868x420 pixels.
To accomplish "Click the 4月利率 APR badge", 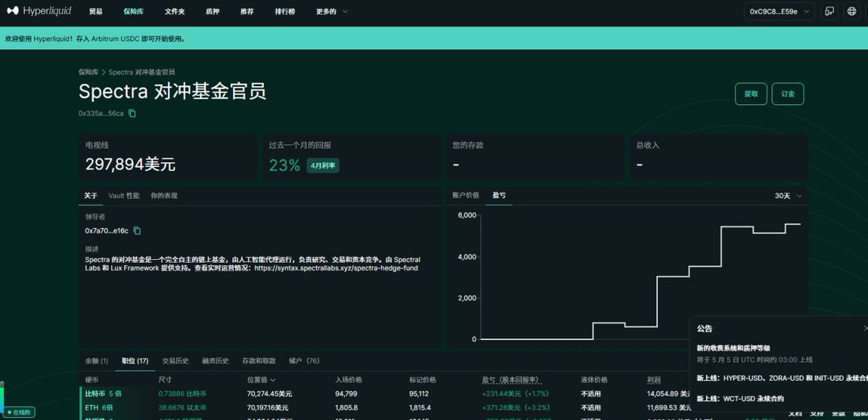I will click(x=323, y=165).
